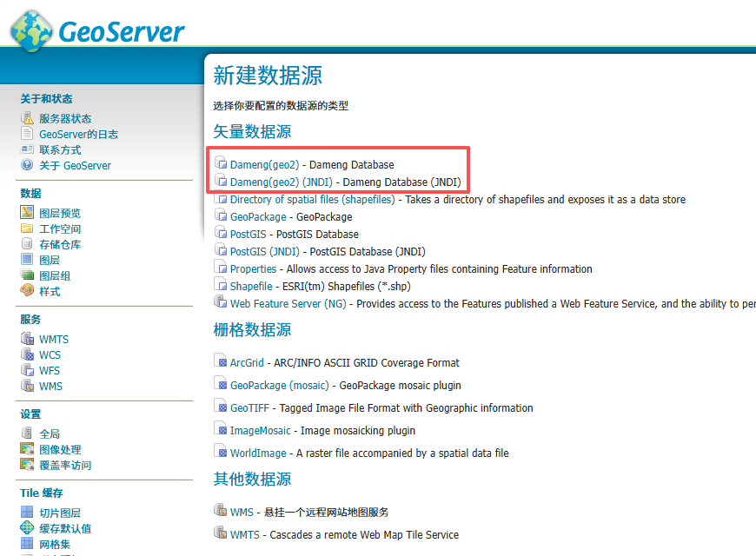
Task: Open 网格集 tile cache link
Action: pos(55,545)
